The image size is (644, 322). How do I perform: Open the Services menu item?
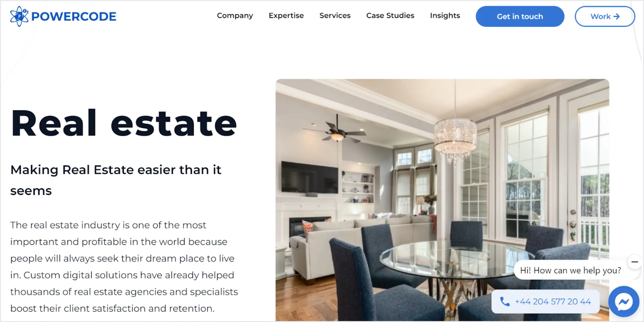pyautogui.click(x=335, y=16)
